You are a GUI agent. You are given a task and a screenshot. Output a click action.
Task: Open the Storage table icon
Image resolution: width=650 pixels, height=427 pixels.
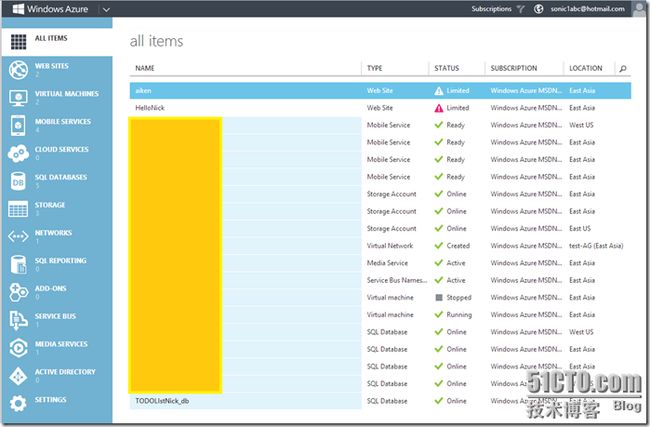[18, 209]
